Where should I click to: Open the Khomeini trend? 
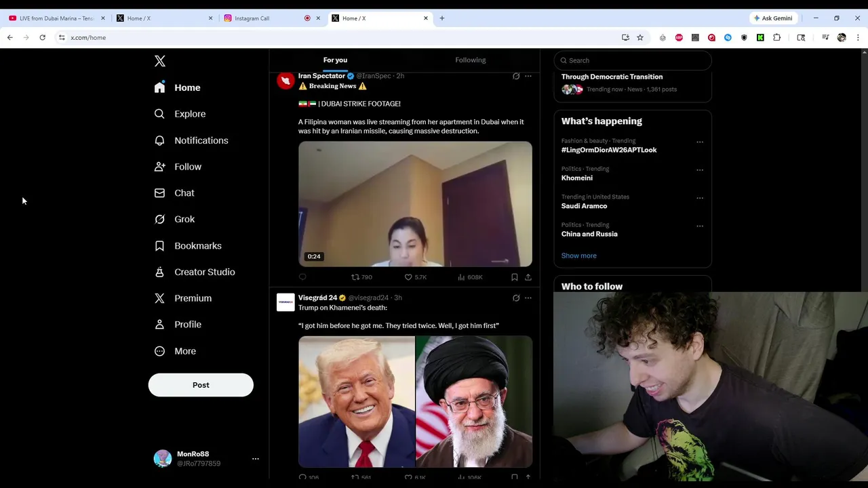577,178
